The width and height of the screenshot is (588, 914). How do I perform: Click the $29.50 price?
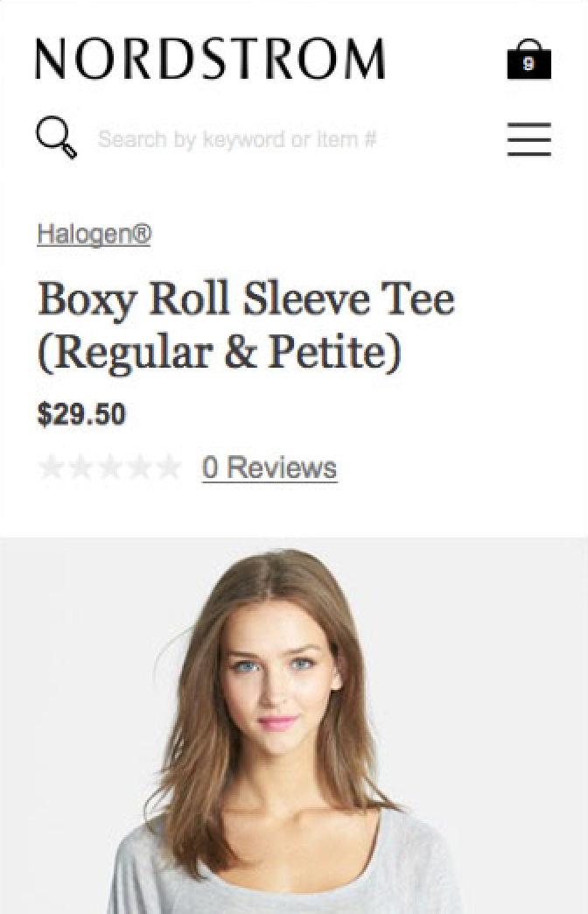[x=81, y=414]
